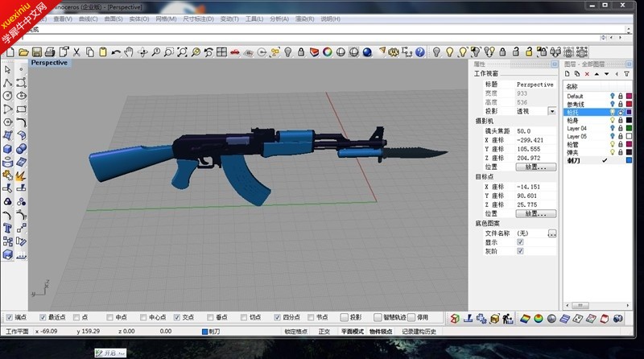Enable 垂点 osnap checkbox
The height and width of the screenshot is (359, 644).
[x=210, y=317]
